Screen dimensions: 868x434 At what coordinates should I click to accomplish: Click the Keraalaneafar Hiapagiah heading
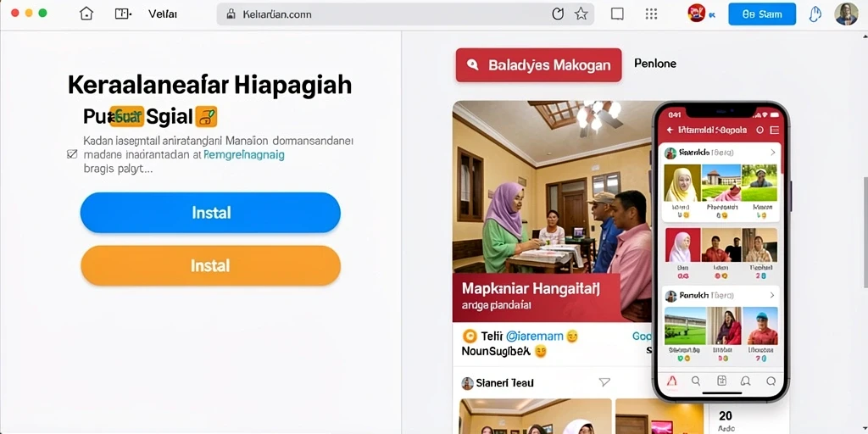[210, 85]
